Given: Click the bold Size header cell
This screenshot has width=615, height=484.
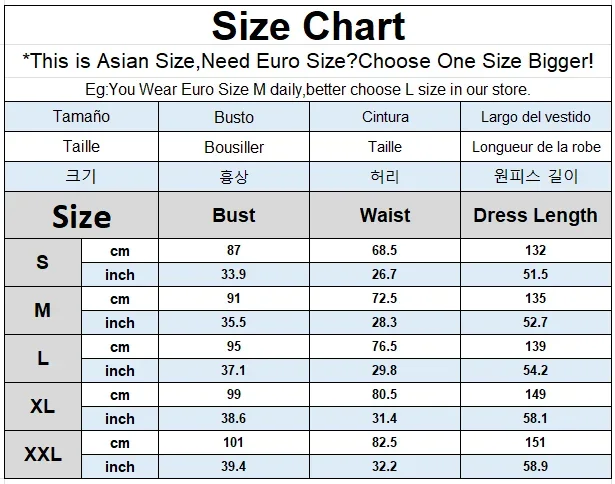Looking at the screenshot, I should pos(82,215).
